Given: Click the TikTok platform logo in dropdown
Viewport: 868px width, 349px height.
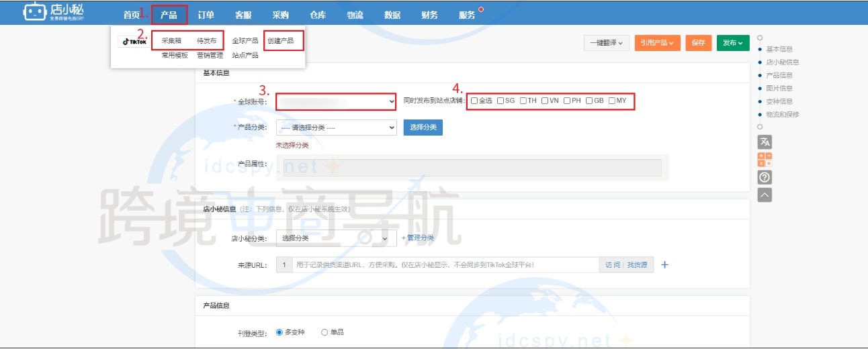Looking at the screenshot, I should click(134, 42).
